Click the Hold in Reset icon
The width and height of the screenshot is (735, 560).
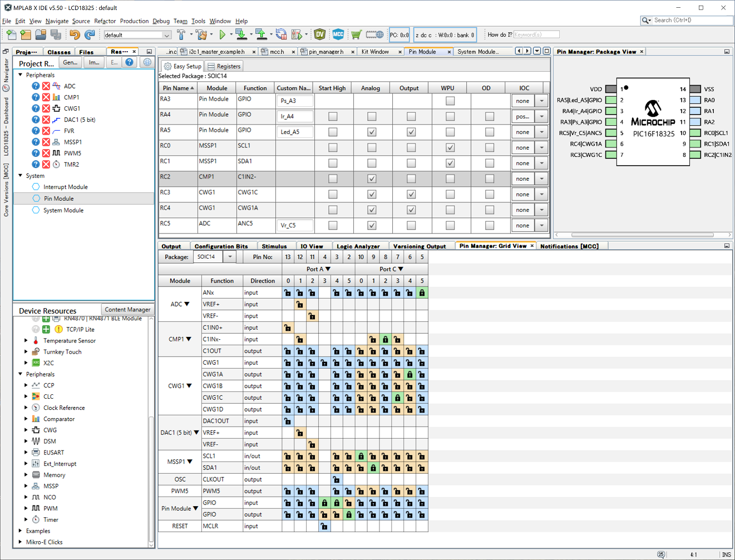tap(281, 34)
